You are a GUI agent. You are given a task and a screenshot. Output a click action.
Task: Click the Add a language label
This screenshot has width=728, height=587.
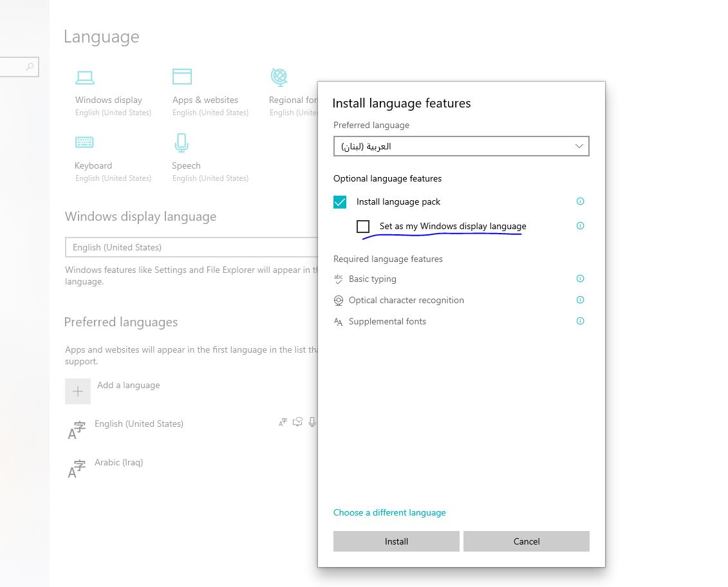click(x=129, y=385)
